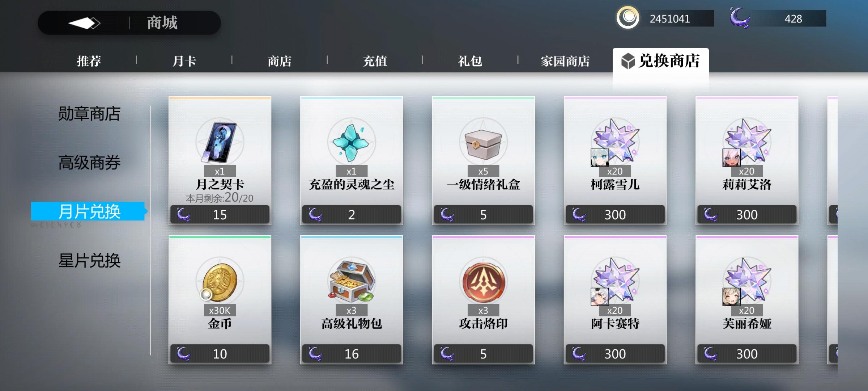
Task: Select the 月之契卡 card icon
Action: tap(220, 143)
